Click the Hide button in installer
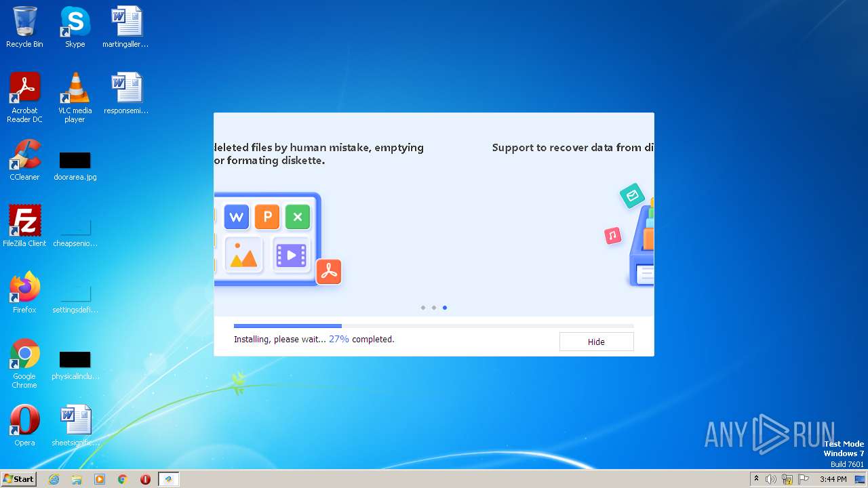This screenshot has width=868, height=488. pyautogui.click(x=596, y=342)
